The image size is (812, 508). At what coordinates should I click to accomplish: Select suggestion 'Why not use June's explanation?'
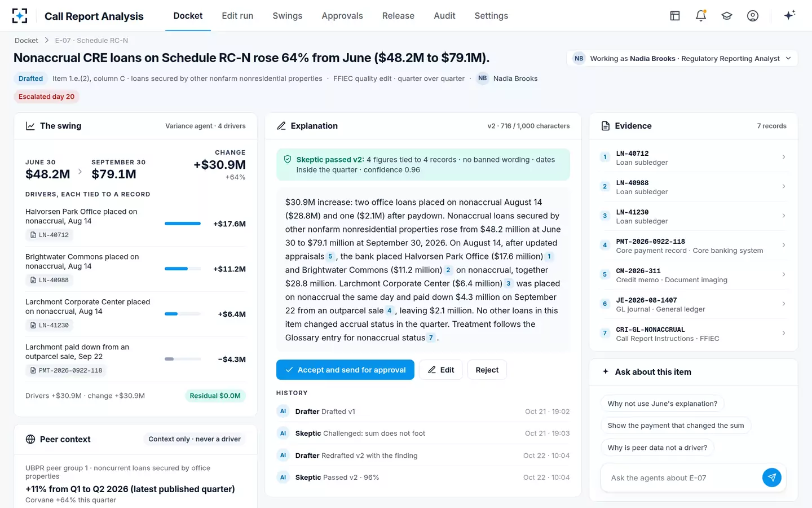[x=663, y=404]
